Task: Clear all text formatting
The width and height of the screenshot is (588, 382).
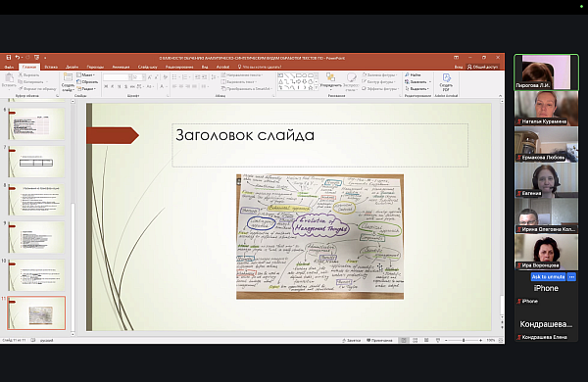Action: click(166, 77)
